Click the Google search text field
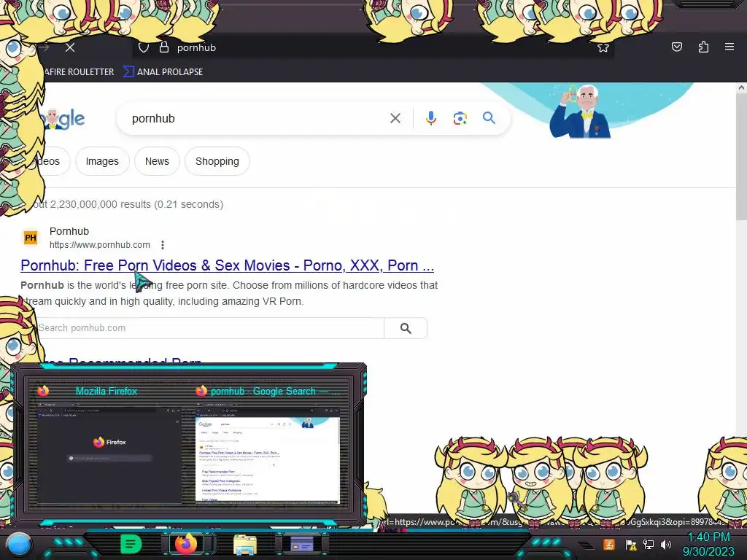This screenshot has width=747, height=560. [258, 118]
